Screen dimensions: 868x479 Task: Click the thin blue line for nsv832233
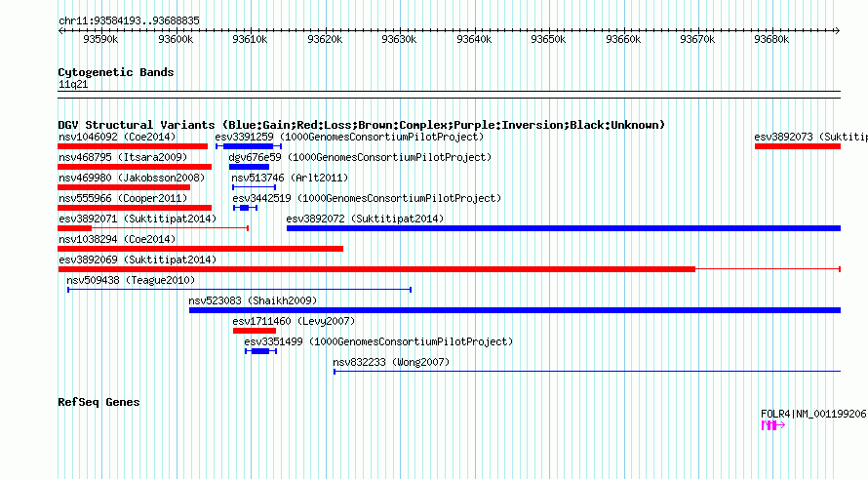pos(587,372)
